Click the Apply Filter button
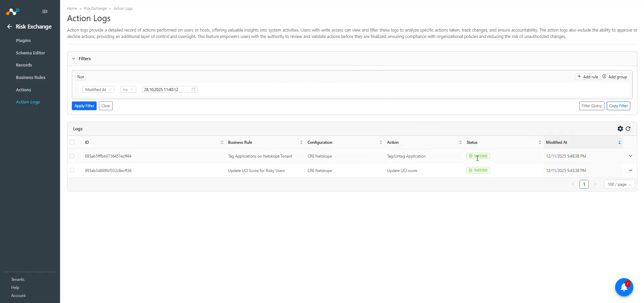The width and height of the screenshot is (644, 303). coord(84,106)
